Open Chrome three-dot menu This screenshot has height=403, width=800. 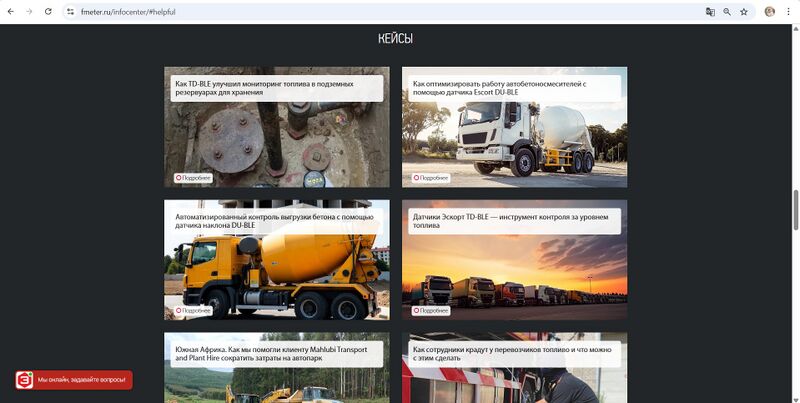pyautogui.click(x=788, y=12)
